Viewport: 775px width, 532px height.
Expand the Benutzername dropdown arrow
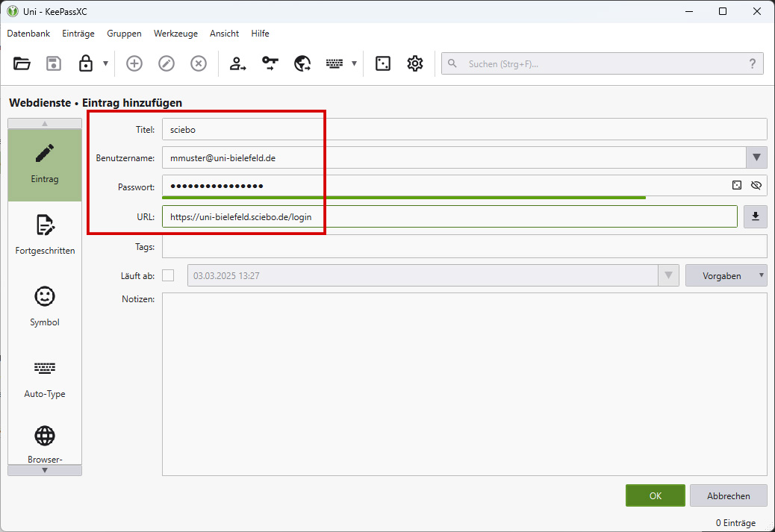pyautogui.click(x=756, y=157)
